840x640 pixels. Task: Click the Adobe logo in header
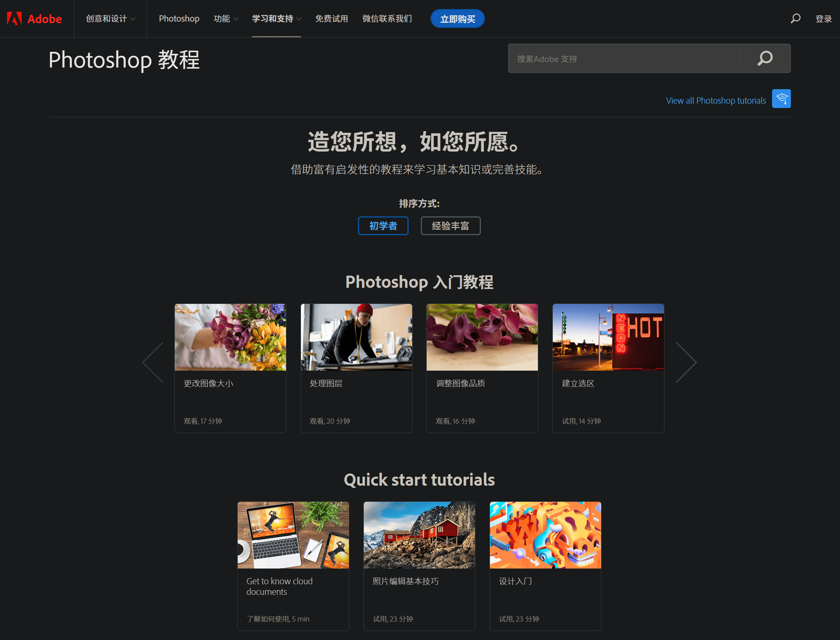tap(34, 18)
